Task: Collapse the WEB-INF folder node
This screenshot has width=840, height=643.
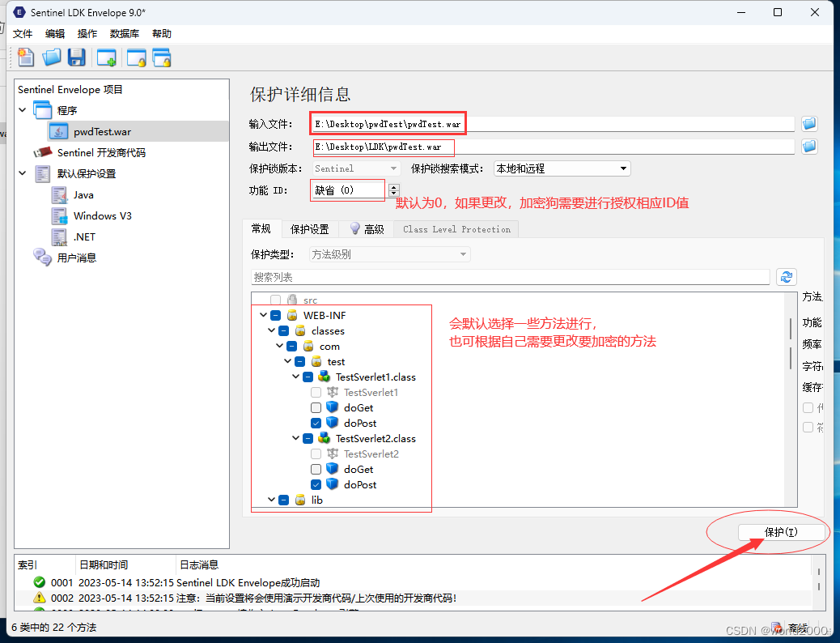Action: tap(263, 315)
